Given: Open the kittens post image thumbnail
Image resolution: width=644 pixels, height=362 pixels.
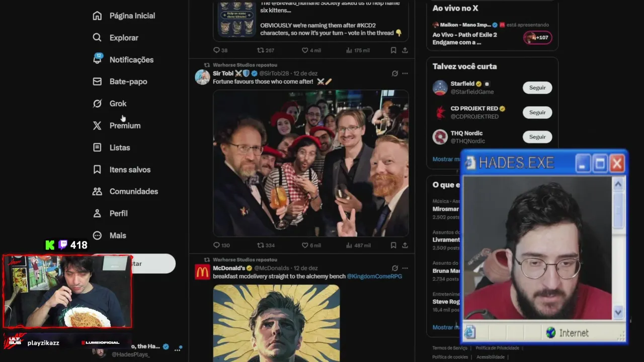Looking at the screenshot, I should [x=236, y=19].
